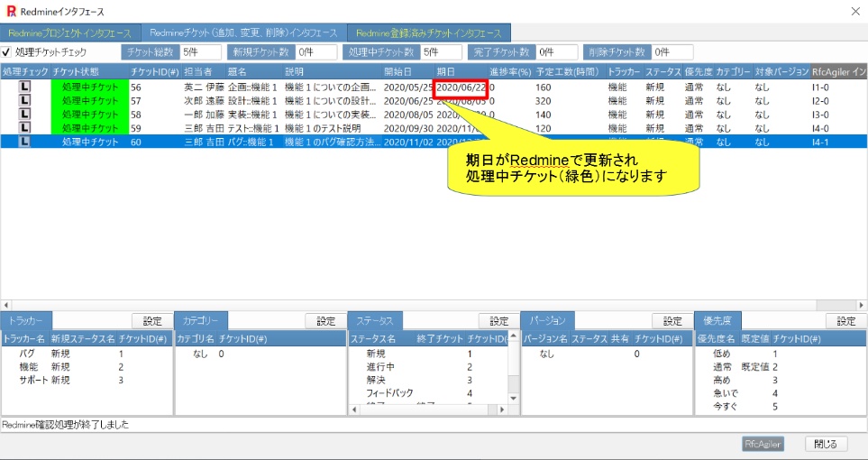Click up arrow of ステータス list scrollbar
The width and height of the screenshot is (868, 460).
tap(513, 336)
